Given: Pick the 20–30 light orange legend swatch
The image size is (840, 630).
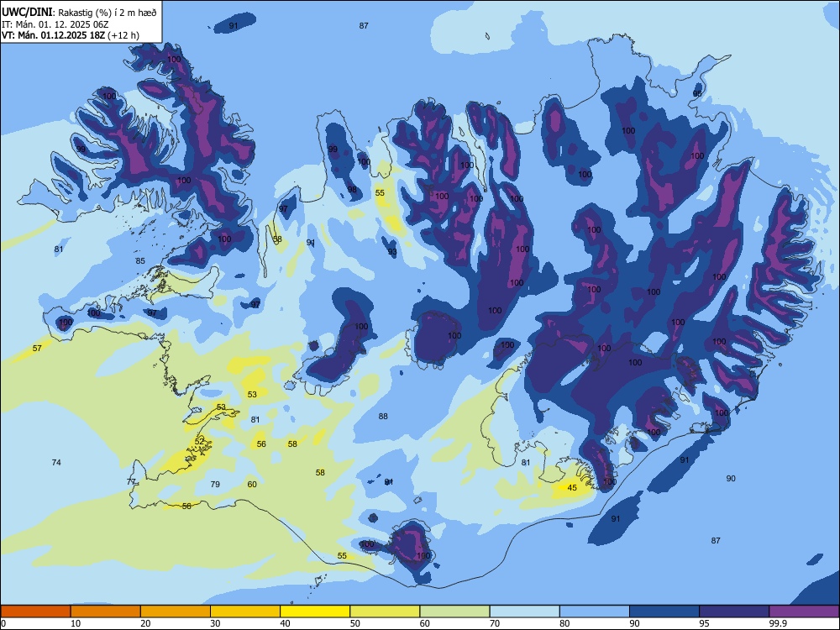Looking at the screenshot, I should pyautogui.click(x=176, y=612).
